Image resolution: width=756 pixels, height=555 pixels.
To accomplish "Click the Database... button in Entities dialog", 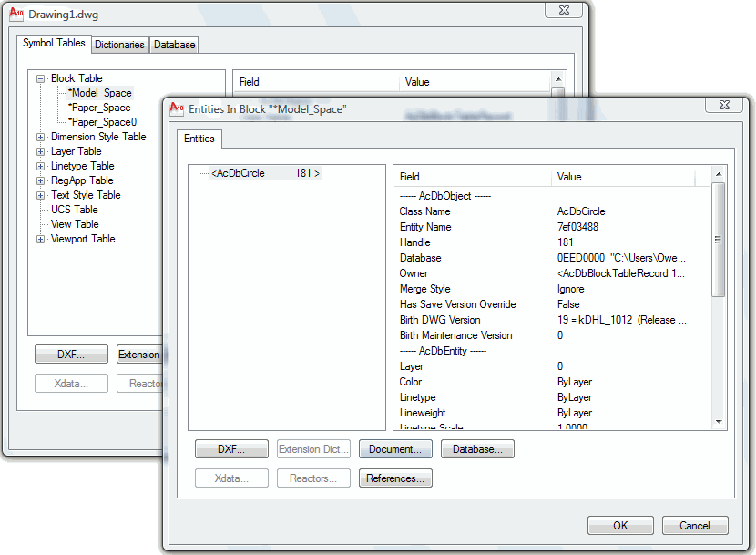I will pyautogui.click(x=477, y=449).
